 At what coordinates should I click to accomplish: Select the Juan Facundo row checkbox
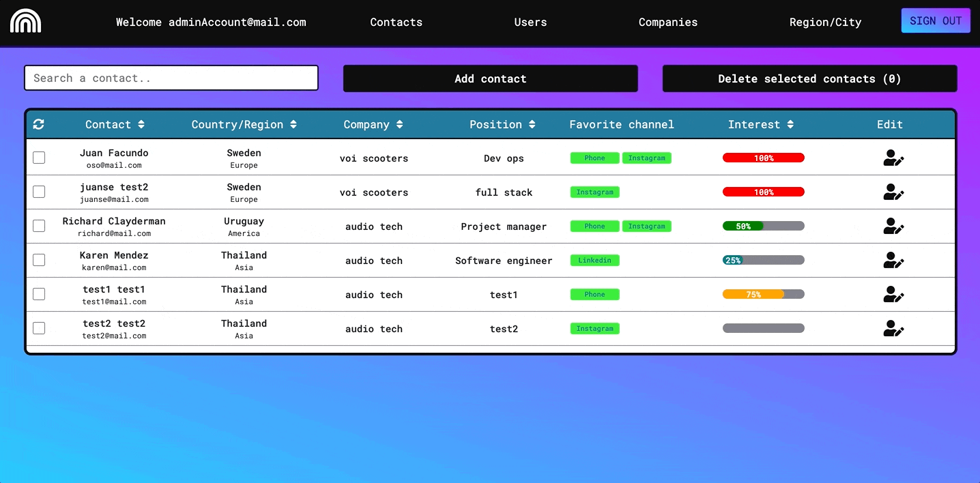click(x=39, y=158)
